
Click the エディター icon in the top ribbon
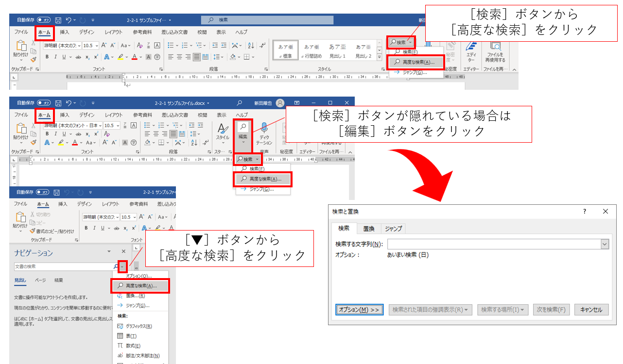tap(471, 50)
